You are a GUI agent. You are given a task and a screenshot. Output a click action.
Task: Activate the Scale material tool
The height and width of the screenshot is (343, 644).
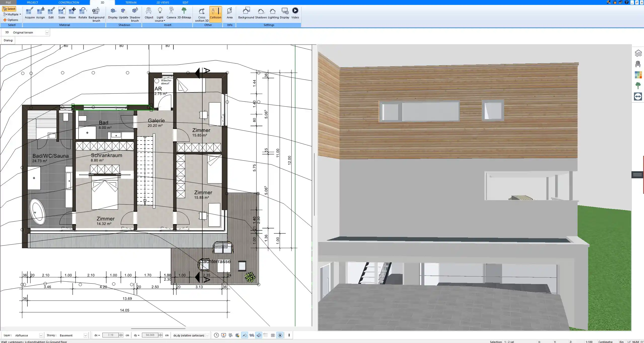62,13
